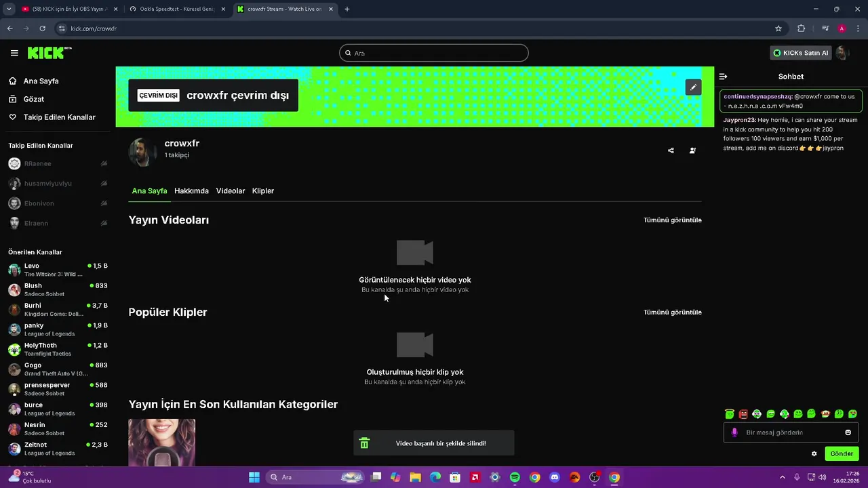
Task: Select the Ana Sayfa channel tab
Action: [x=149, y=191]
